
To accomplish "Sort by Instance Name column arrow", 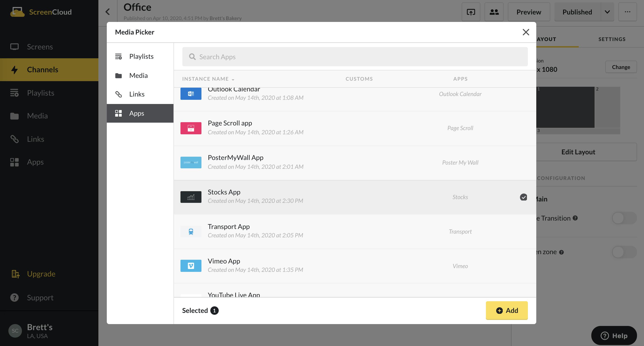I will coord(233,80).
